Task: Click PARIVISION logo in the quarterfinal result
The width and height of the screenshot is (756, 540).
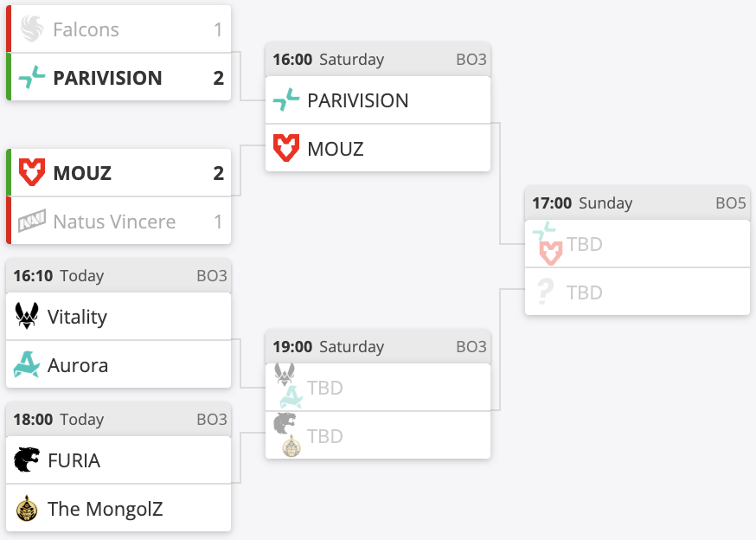Action: 32,78
